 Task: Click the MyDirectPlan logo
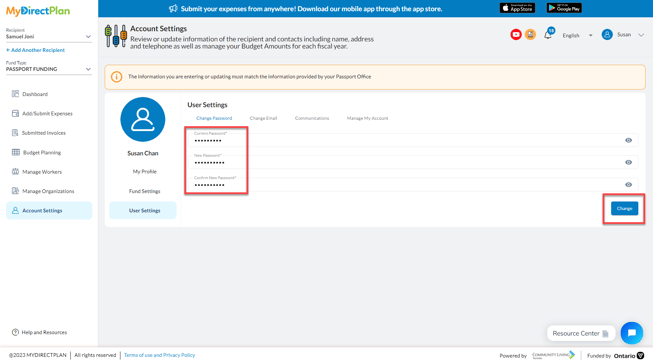click(x=38, y=11)
